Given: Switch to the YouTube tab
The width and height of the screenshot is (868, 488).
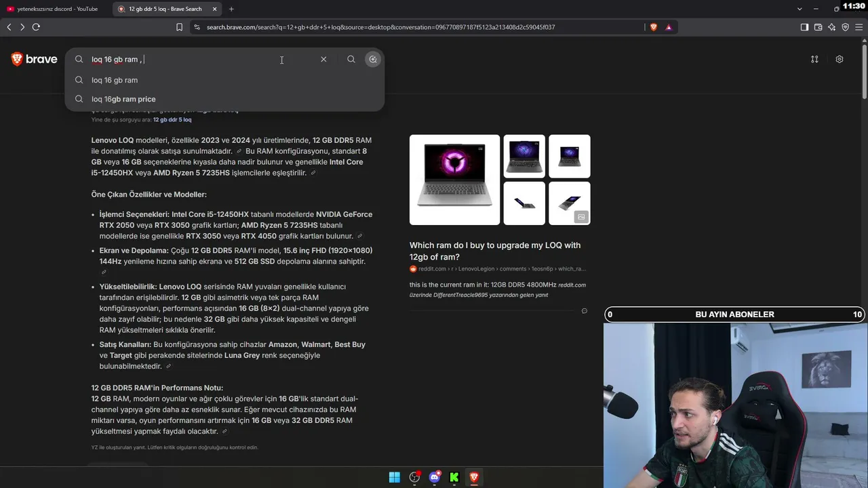Looking at the screenshot, I should pos(56,9).
